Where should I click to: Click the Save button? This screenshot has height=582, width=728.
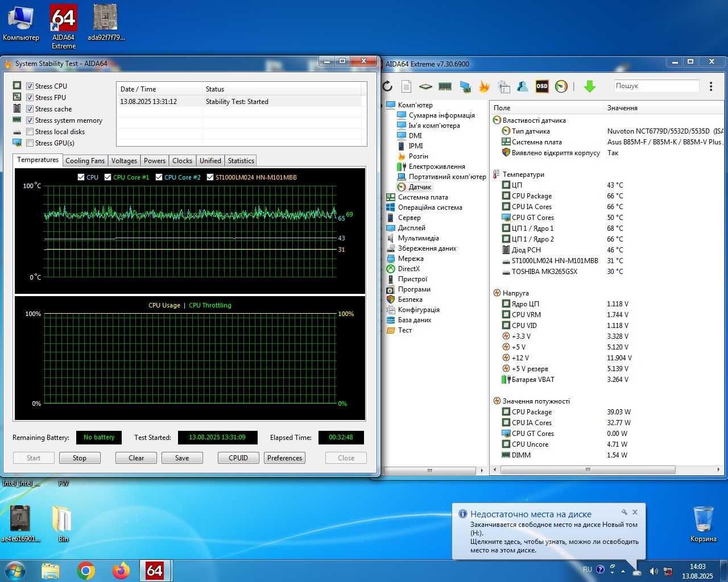(182, 458)
